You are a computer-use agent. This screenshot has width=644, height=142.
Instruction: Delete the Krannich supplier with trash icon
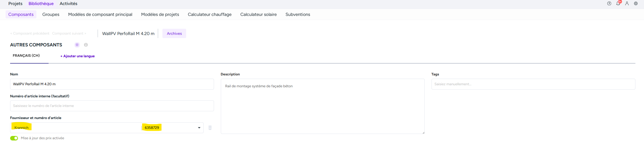[x=210, y=128]
